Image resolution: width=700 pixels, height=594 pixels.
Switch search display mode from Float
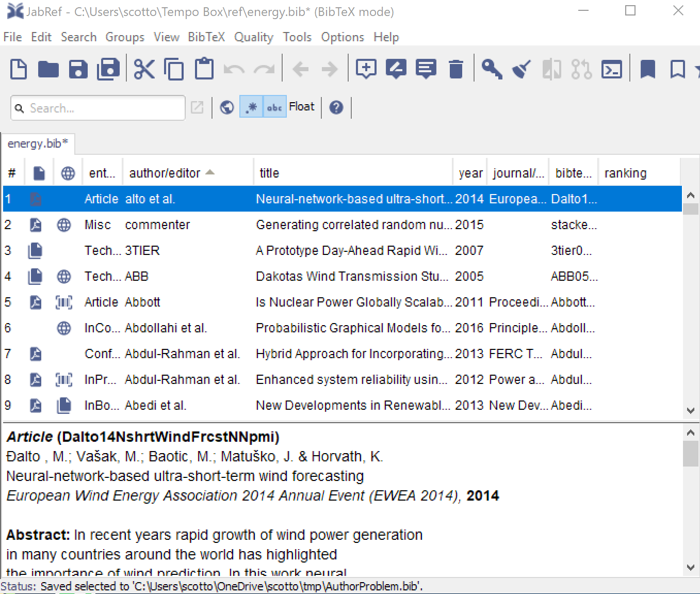301,107
